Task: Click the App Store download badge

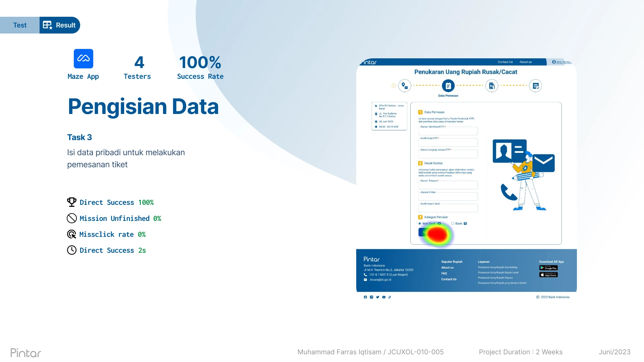Action: click(548, 275)
